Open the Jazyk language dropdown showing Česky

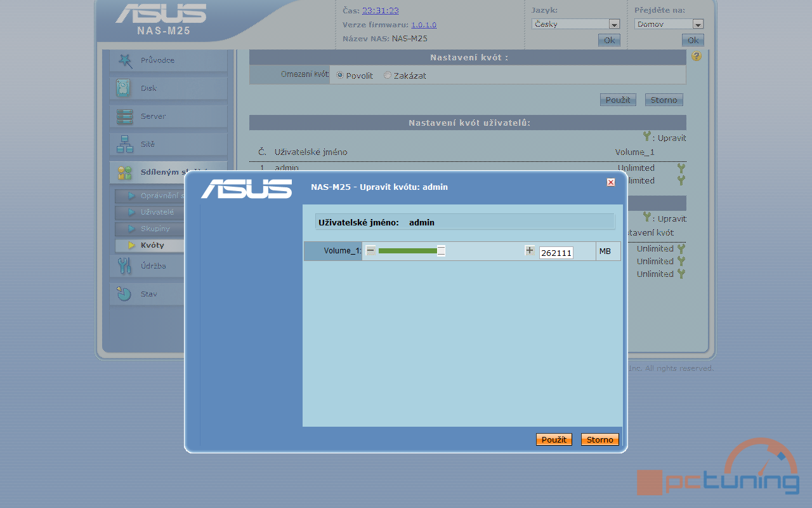575,24
